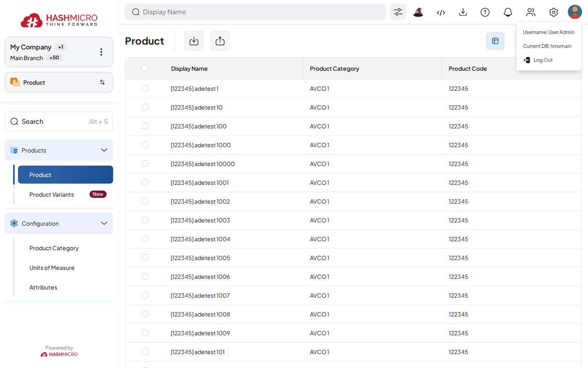Open Units of Measure menu item

pyautogui.click(x=52, y=268)
